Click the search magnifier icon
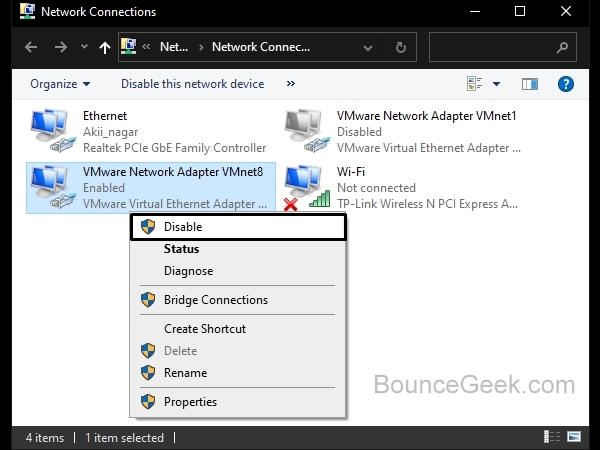600x450 pixels. pos(562,47)
